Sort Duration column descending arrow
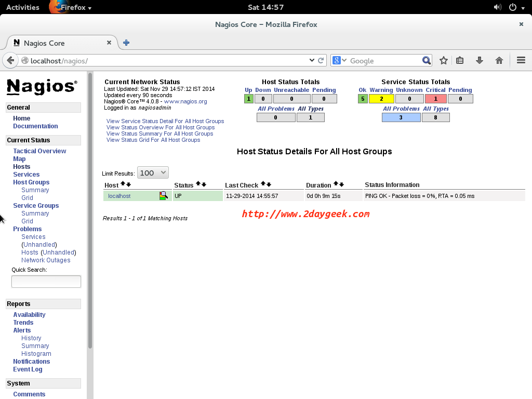 tap(341, 184)
